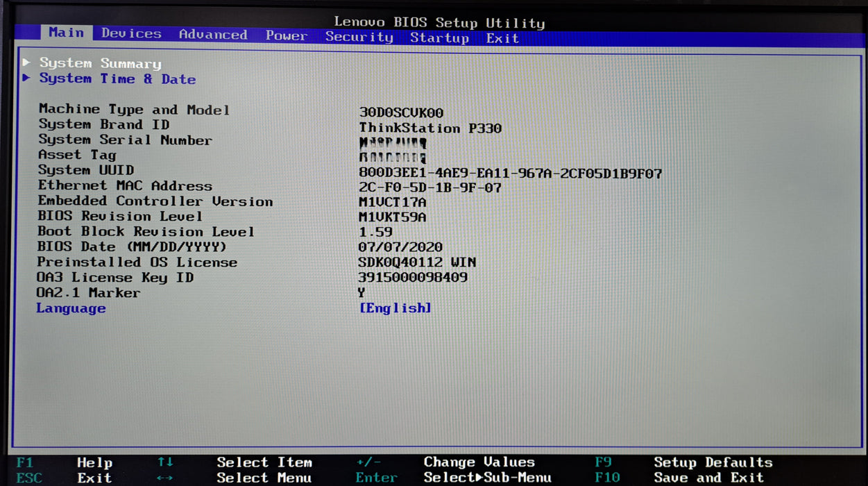Click the F10 Save and Exit hint
Viewport: 868px width, 486px height.
click(x=679, y=478)
